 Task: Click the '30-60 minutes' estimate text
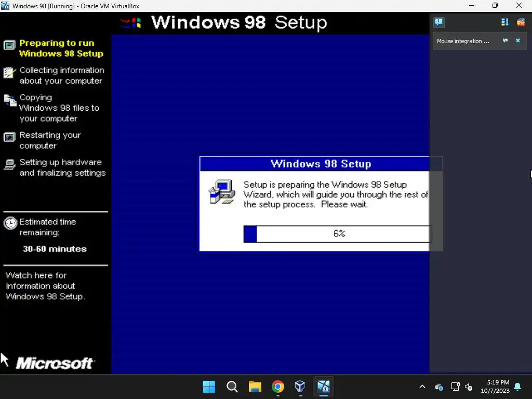point(55,249)
